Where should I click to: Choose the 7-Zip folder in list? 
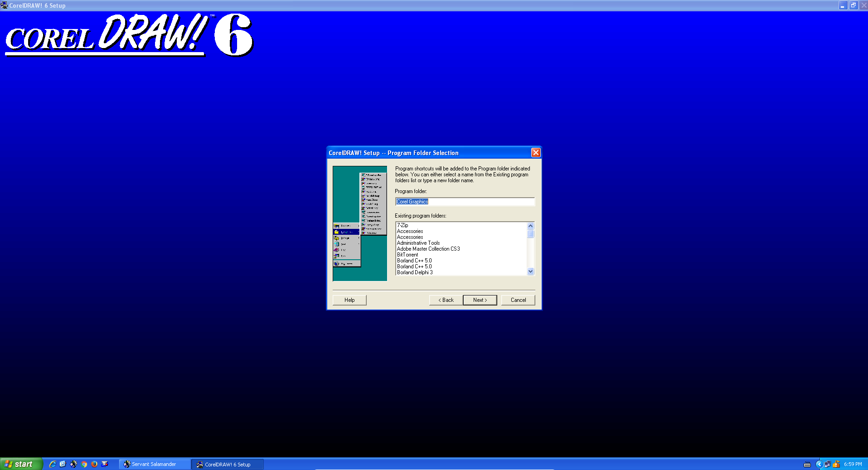pyautogui.click(x=402, y=225)
